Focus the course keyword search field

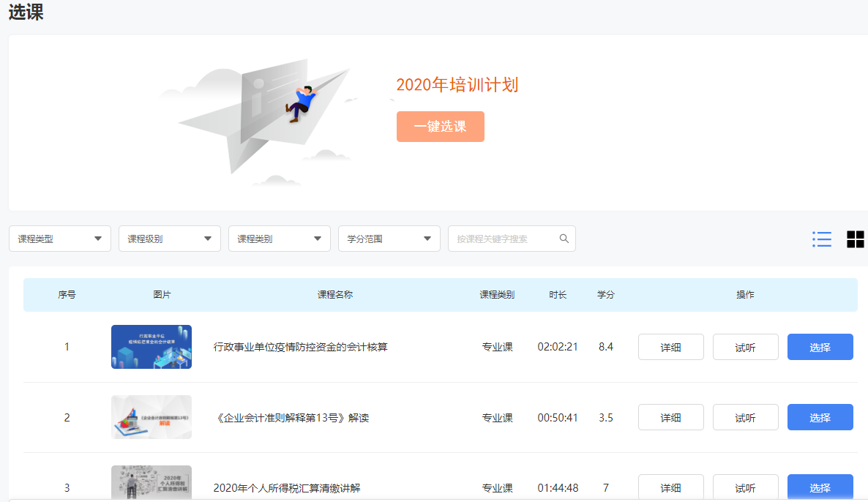tap(512, 239)
